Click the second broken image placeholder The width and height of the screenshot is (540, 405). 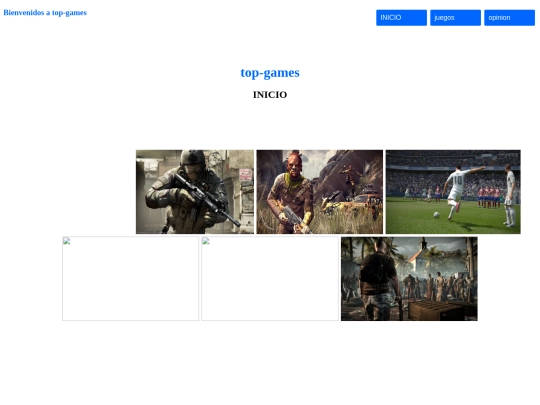[x=270, y=279]
